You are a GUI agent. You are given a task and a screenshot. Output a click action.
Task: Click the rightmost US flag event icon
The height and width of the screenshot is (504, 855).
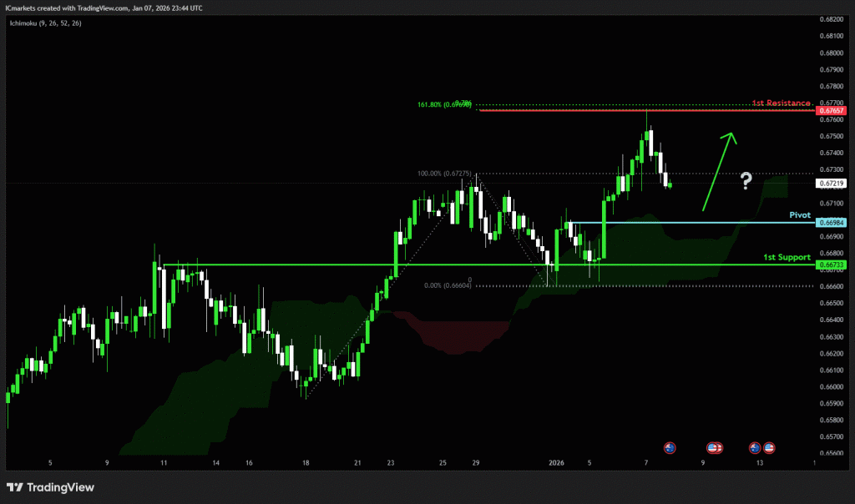(x=769, y=448)
